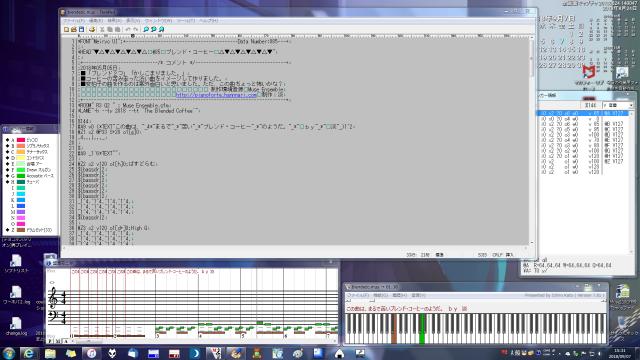The image size is (640, 360).
Task: Open Internet Explorer from the taskbar
Action: coord(29,353)
